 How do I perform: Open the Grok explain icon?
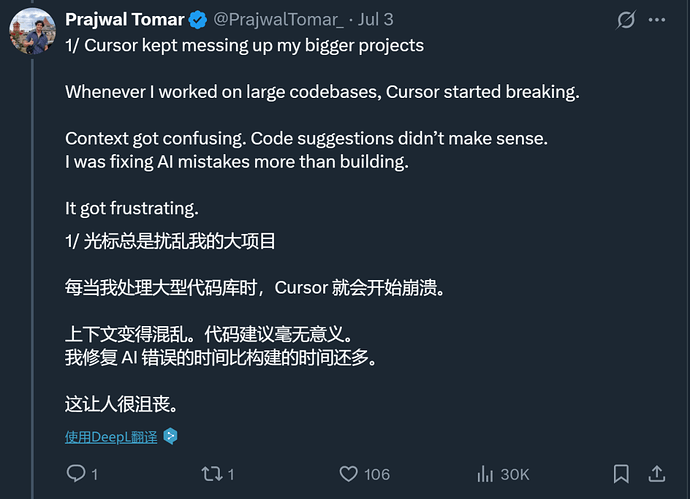tap(627, 20)
